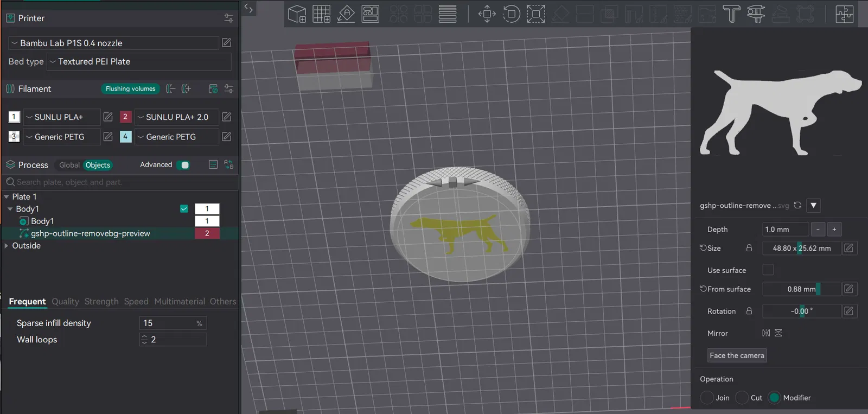Switch to the Speed tab
The height and width of the screenshot is (414, 868).
coord(136,301)
